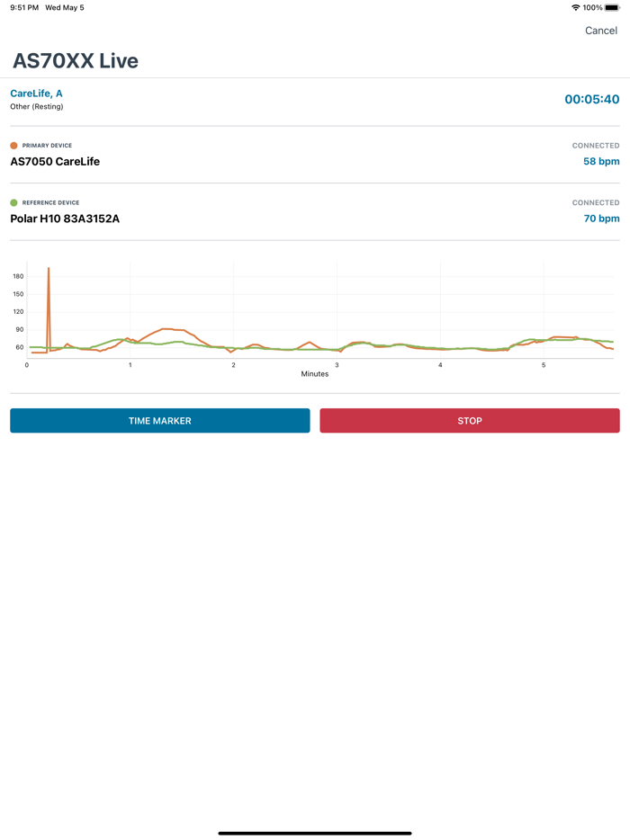Tap the status bar clock 9:51 PM

click(24, 8)
